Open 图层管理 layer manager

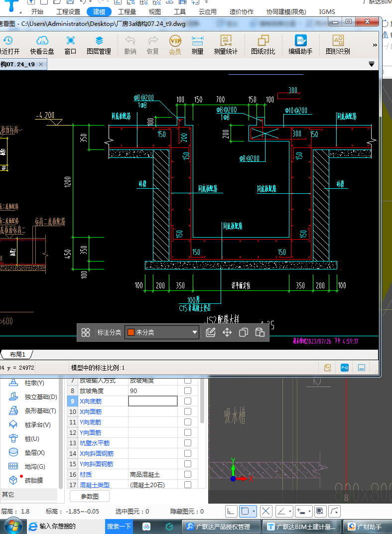tap(99, 45)
